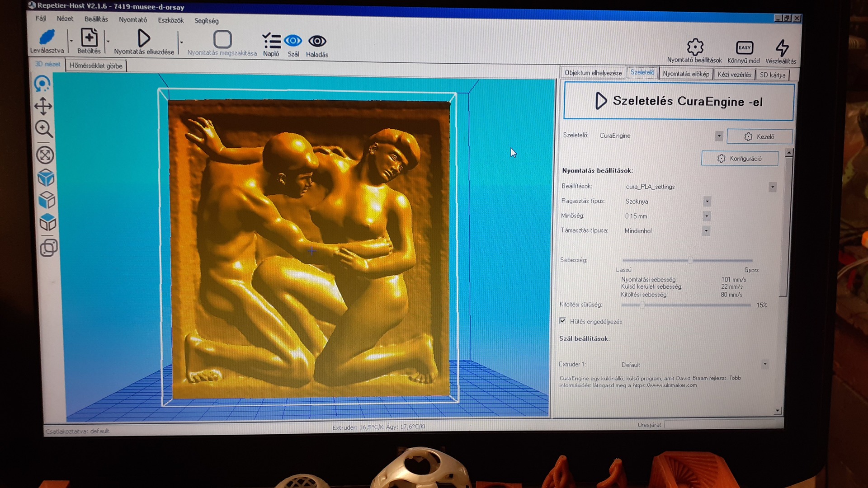Image resolution: width=868 pixels, height=488 pixels.
Task: Click the Leválasztva connect icon
Action: tap(47, 37)
